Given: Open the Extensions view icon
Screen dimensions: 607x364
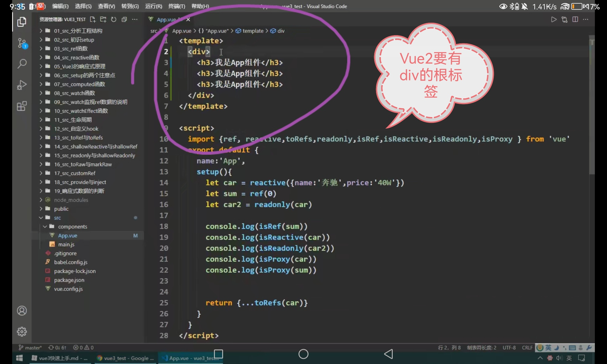Looking at the screenshot, I should click(x=22, y=106).
